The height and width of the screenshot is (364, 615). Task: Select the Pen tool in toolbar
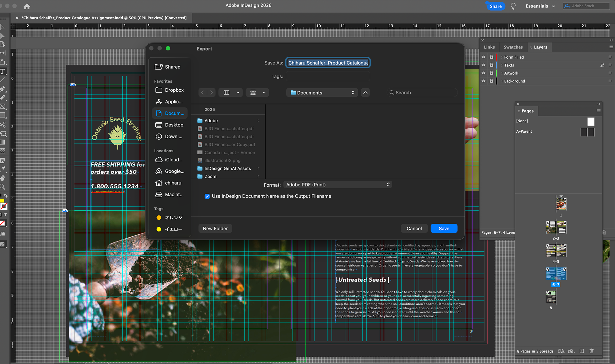coord(3,89)
